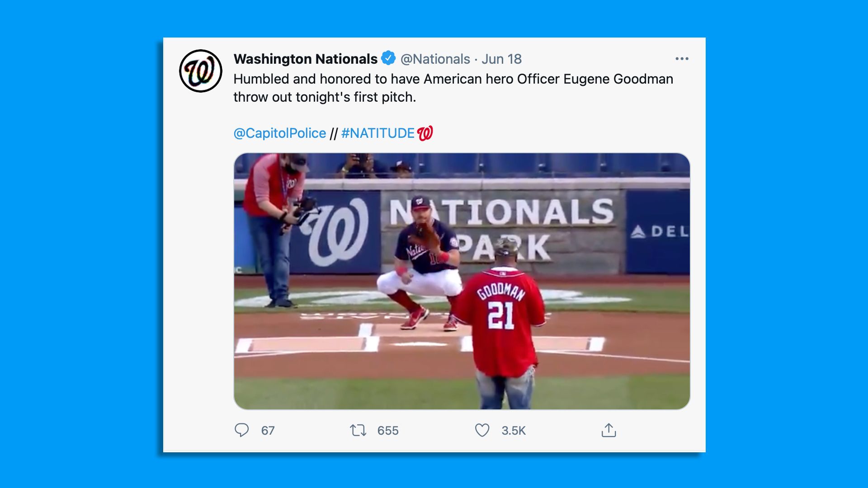Open the three-dot more options menu
The image size is (868, 488).
click(682, 58)
